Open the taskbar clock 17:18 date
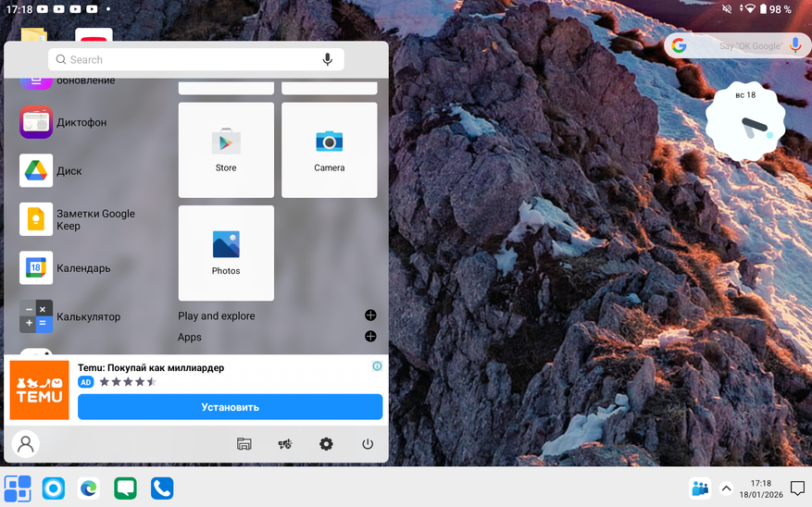 [761, 488]
